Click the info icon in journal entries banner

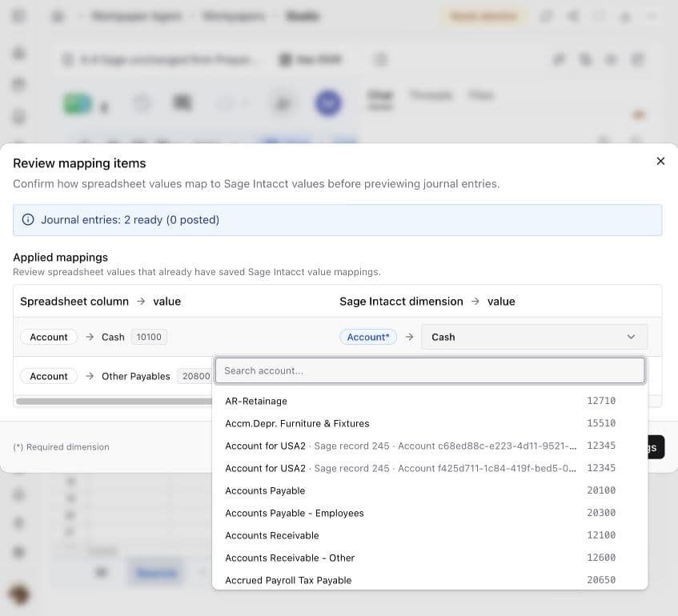(28, 219)
